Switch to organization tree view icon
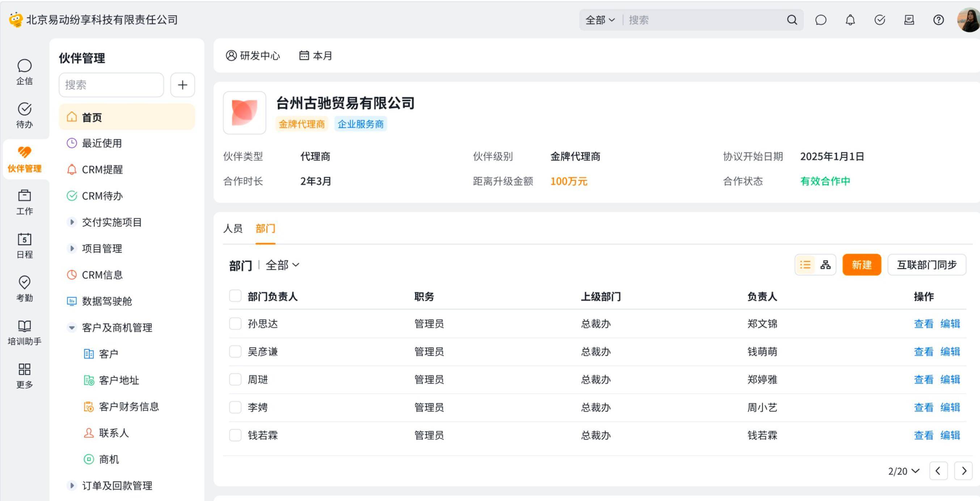This screenshot has width=980, height=501. click(x=825, y=265)
